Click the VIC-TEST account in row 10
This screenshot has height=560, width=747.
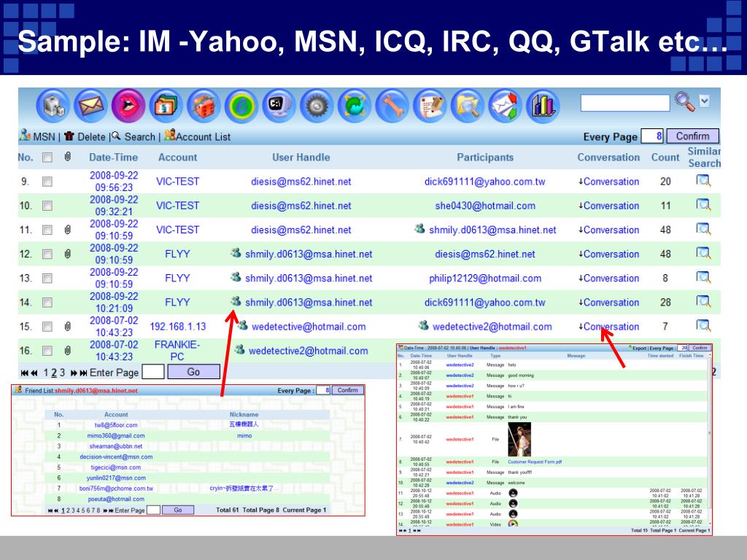coord(177,206)
